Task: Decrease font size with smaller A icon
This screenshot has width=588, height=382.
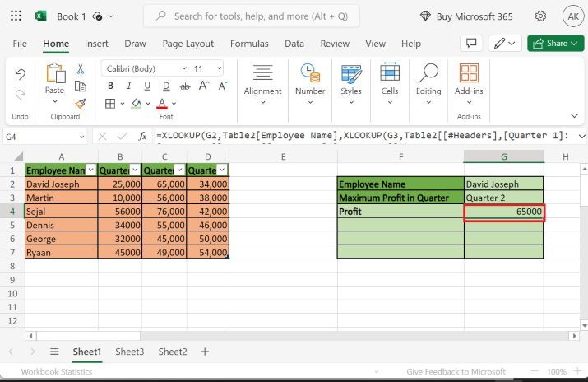Action: pos(223,86)
